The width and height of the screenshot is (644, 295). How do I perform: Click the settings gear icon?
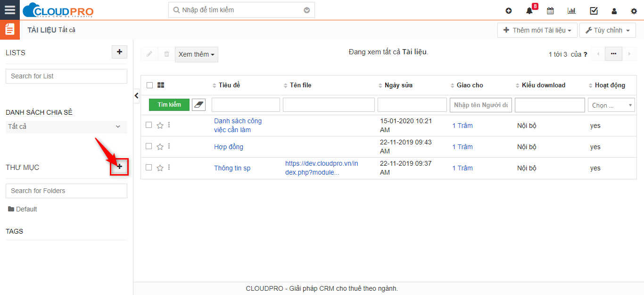[634, 11]
